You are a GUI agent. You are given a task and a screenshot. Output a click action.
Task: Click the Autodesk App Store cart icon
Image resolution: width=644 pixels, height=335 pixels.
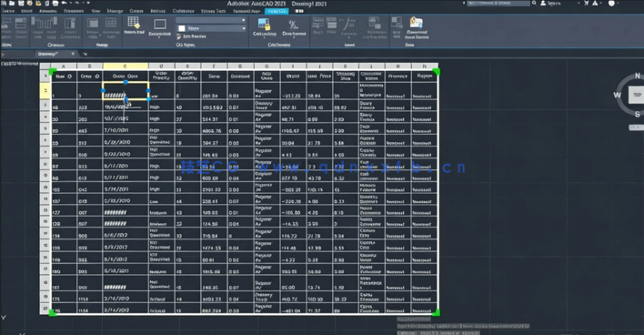point(587,3)
